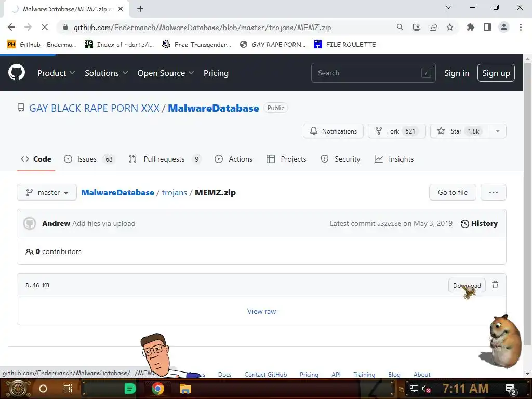
Task: Open the MalwareDatabase repository title link
Action: (214, 108)
